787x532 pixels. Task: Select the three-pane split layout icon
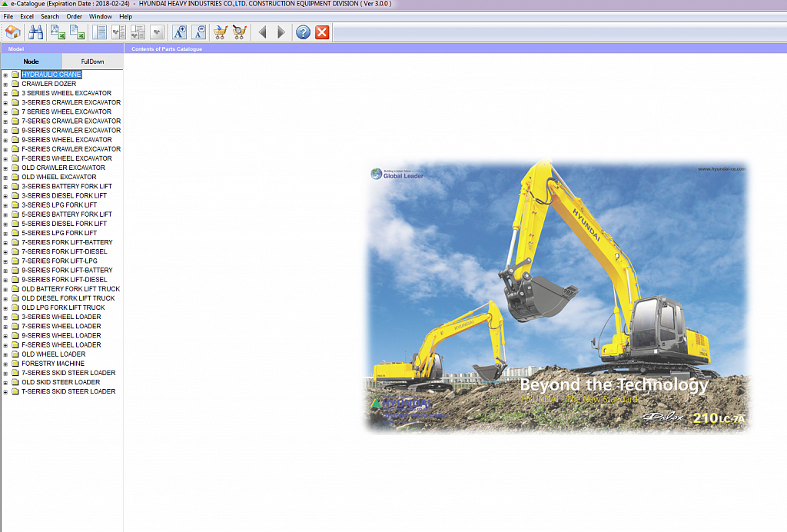click(x=138, y=32)
